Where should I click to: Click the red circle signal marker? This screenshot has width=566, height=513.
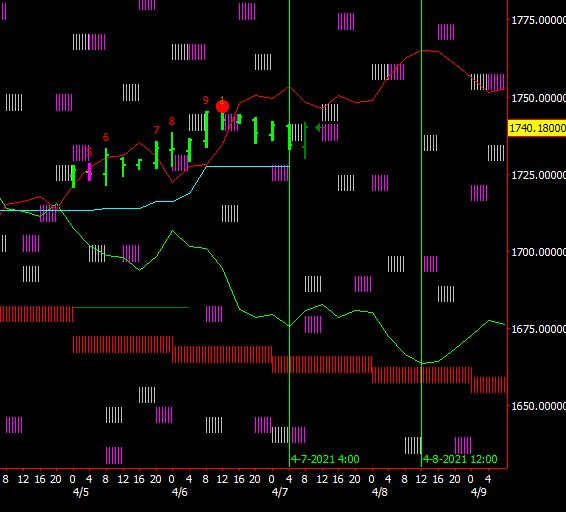pos(222,106)
